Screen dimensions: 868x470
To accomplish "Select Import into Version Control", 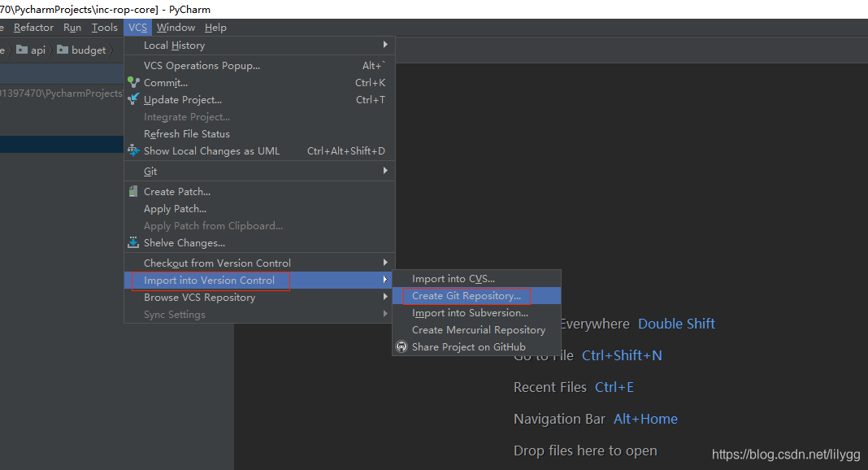I will click(x=259, y=280).
